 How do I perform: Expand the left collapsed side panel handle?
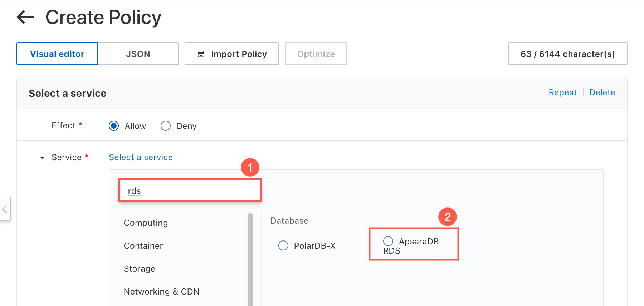[x=5, y=209]
